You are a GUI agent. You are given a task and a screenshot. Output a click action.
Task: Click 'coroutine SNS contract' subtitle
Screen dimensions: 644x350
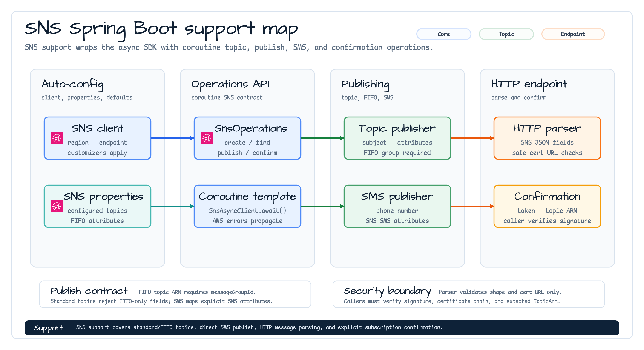point(227,98)
